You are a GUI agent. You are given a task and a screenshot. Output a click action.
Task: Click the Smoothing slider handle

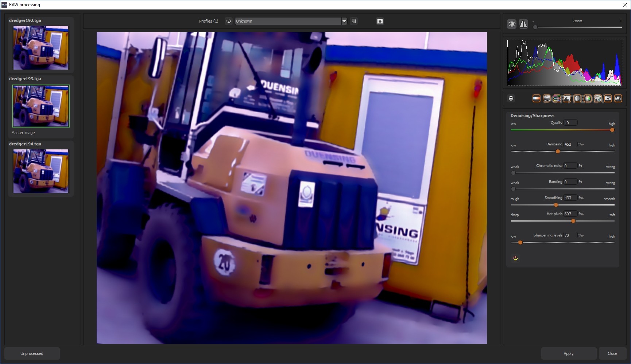coord(556,205)
